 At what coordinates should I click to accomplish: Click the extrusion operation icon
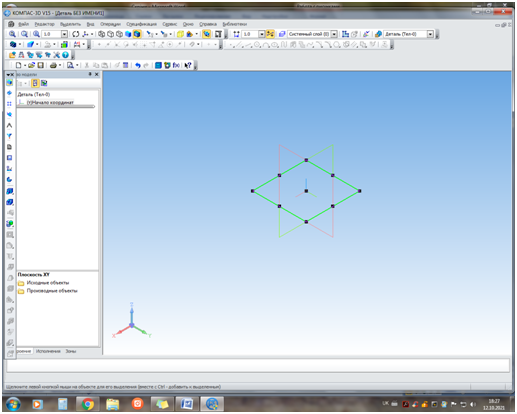(10, 191)
